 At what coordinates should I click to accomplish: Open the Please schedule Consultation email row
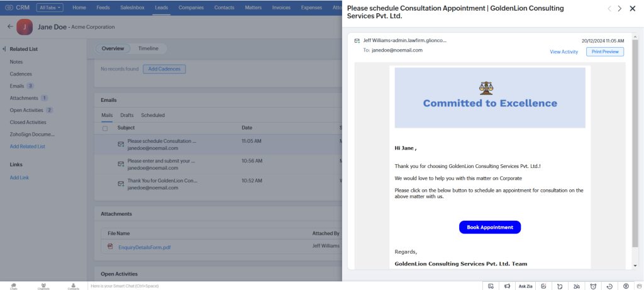pyautogui.click(x=218, y=144)
